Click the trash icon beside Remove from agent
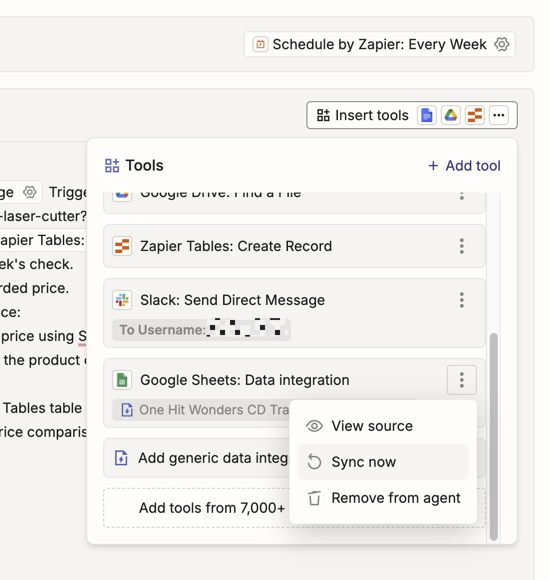The image size is (549, 580). coord(314,498)
